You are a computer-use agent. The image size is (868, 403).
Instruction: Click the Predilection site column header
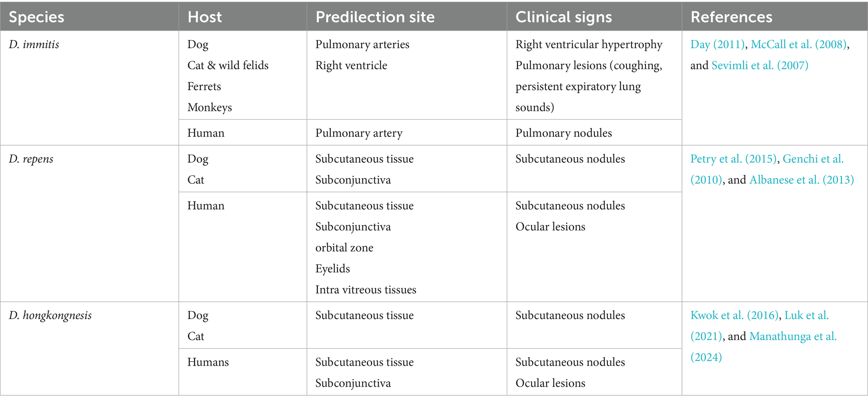click(x=375, y=17)
